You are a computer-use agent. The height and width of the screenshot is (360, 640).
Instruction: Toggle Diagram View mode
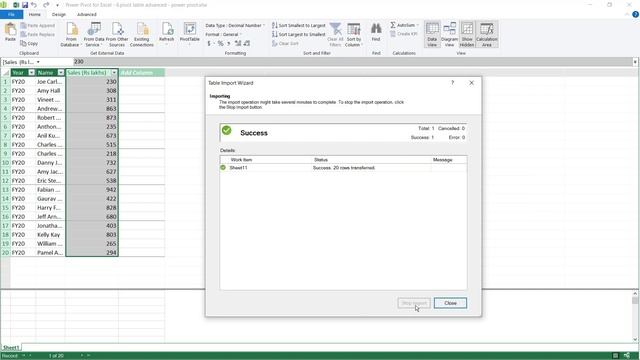449,34
